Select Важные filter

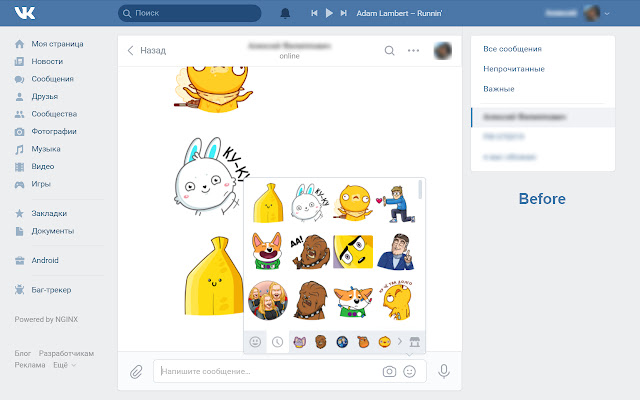click(498, 89)
